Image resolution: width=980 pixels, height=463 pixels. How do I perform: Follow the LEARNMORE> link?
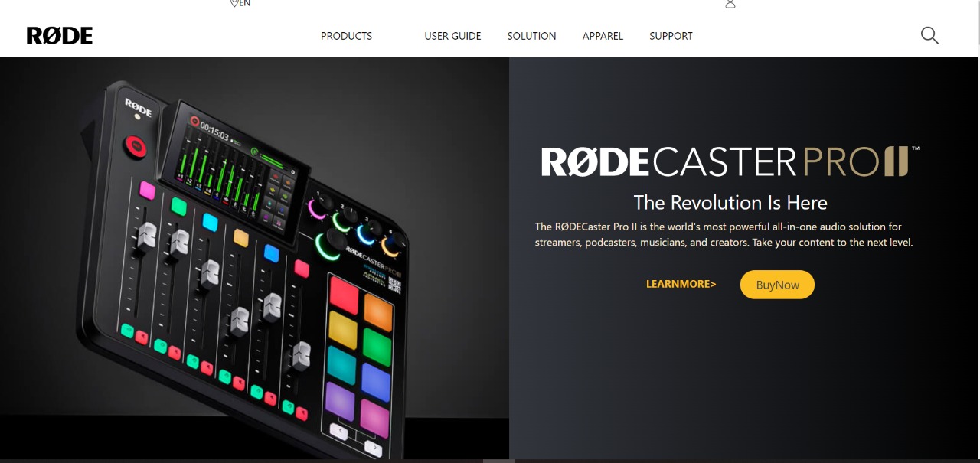tap(681, 284)
